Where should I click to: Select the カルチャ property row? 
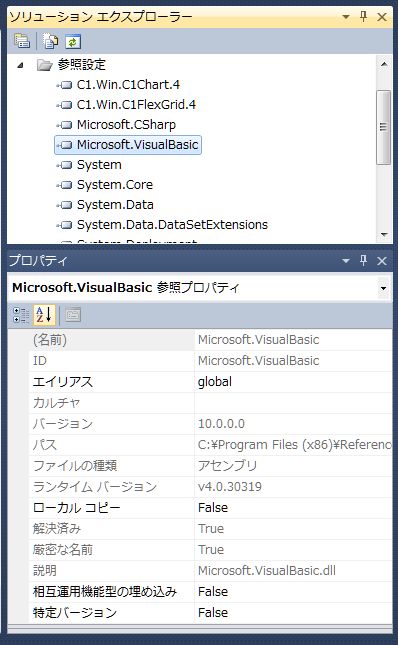(211, 403)
